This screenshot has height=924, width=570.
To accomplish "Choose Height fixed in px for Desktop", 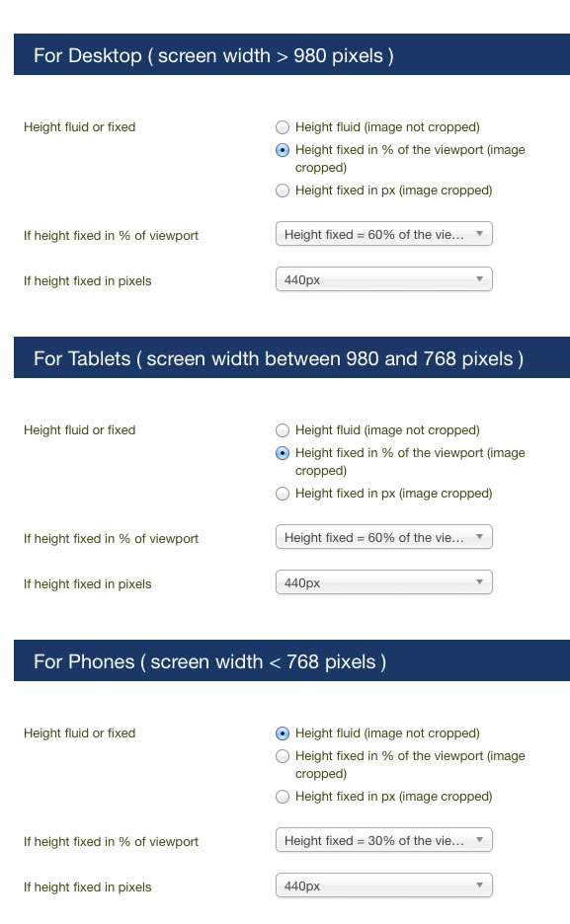I will tap(283, 191).
